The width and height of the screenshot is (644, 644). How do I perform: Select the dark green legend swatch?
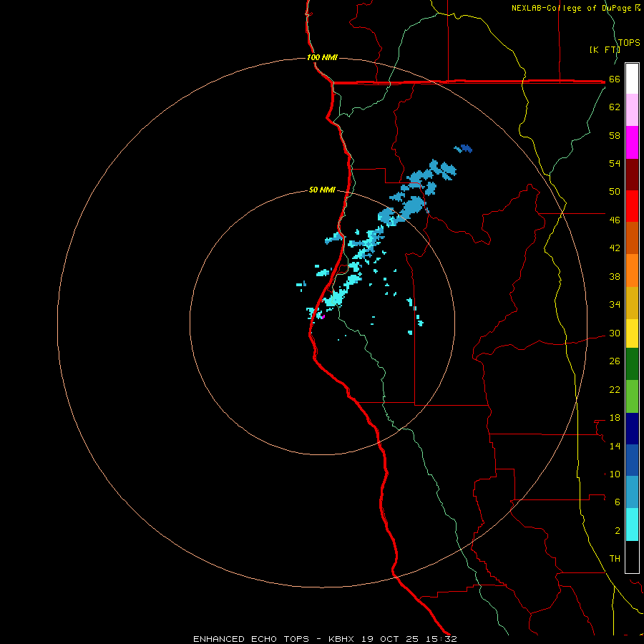coord(632,364)
